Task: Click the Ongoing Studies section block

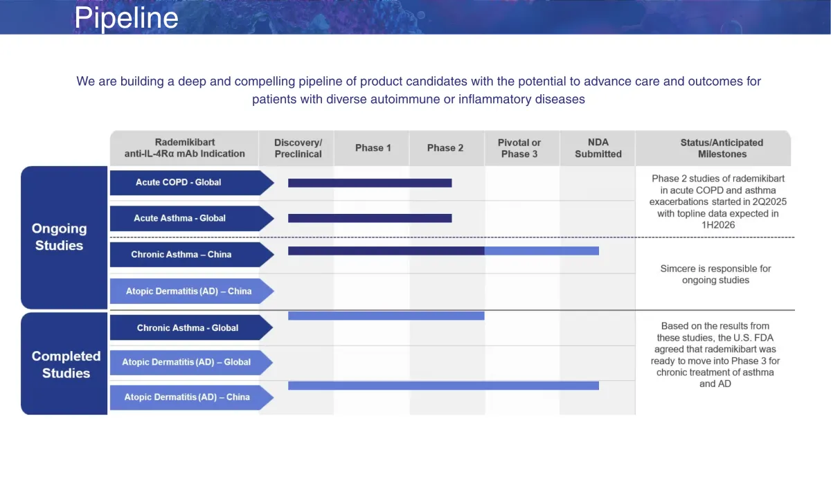Action: click(x=64, y=237)
